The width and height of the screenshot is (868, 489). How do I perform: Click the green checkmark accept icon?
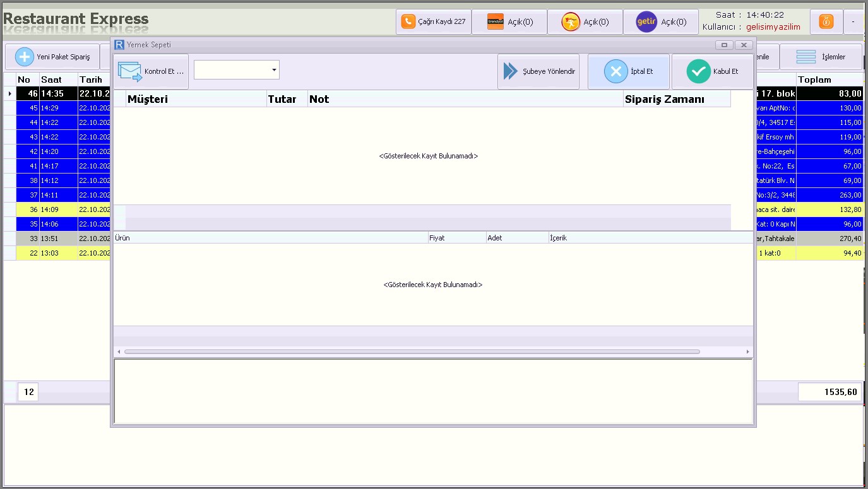(698, 71)
